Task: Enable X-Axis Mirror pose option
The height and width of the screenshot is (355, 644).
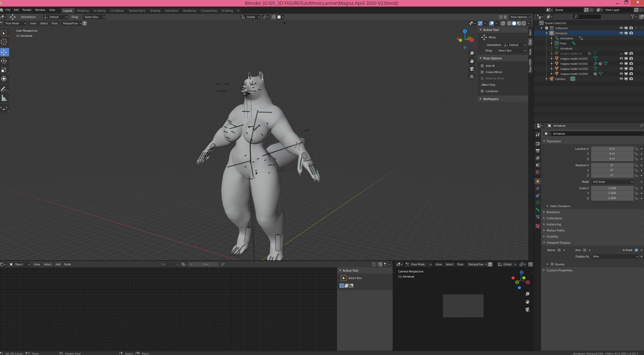Action: point(482,72)
